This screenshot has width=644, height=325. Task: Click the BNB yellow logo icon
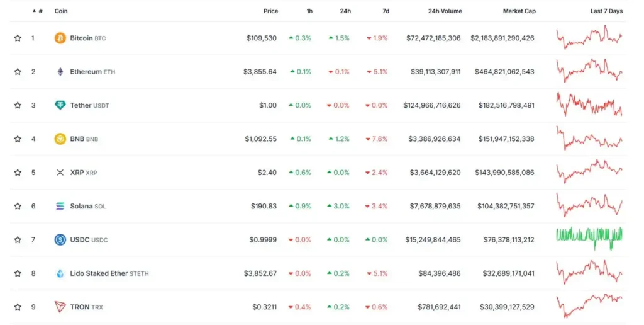[x=60, y=139]
